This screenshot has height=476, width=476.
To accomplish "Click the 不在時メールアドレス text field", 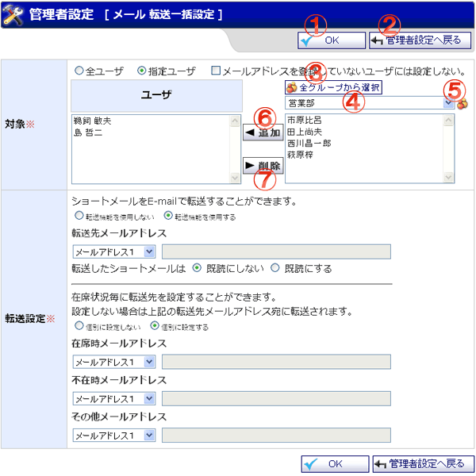I will (275, 398).
